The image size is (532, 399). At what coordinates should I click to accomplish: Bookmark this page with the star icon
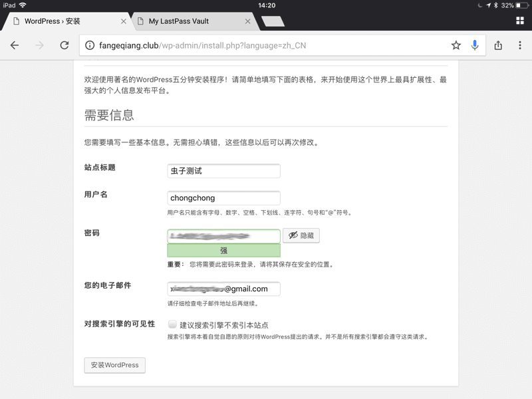click(456, 45)
